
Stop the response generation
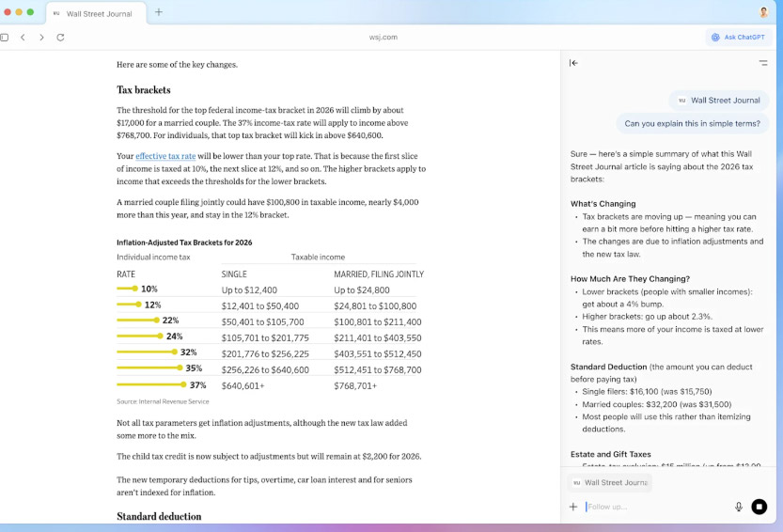760,507
